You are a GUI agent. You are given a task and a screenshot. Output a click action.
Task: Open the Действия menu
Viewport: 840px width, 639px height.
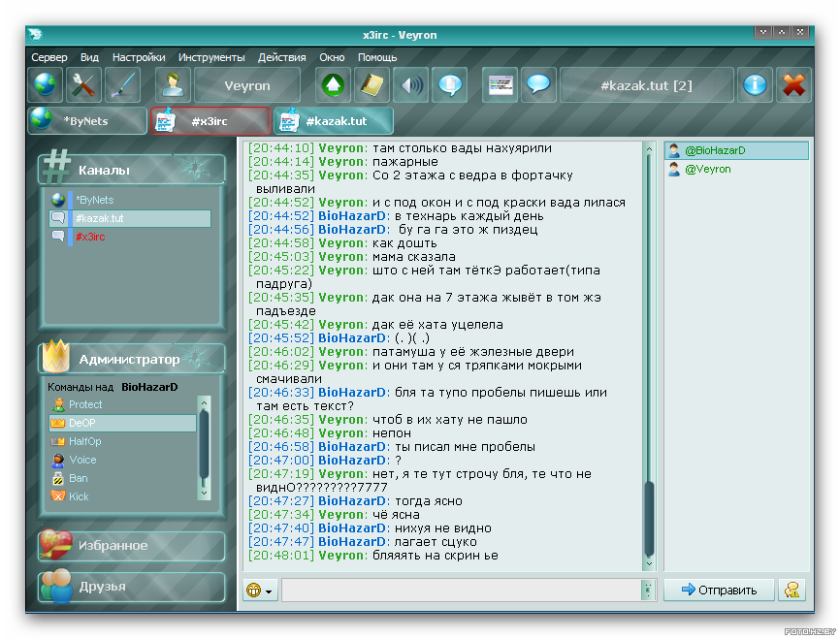pyautogui.click(x=282, y=57)
